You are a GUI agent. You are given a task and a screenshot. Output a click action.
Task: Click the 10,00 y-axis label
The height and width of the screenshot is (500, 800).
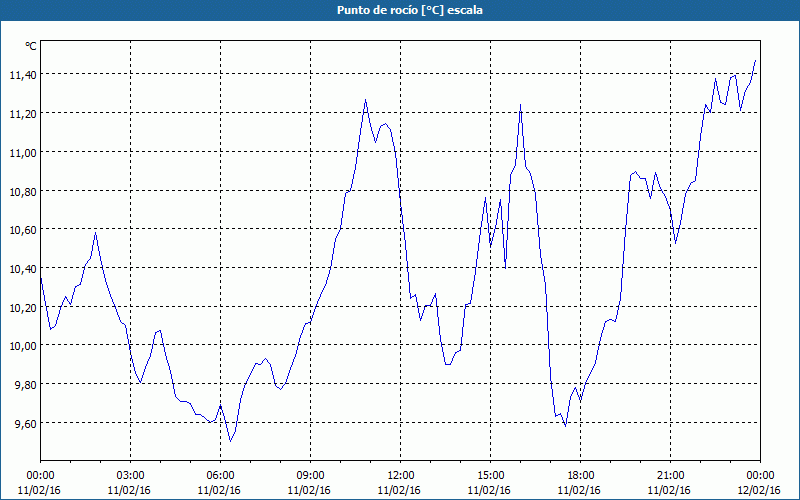pos(23,346)
